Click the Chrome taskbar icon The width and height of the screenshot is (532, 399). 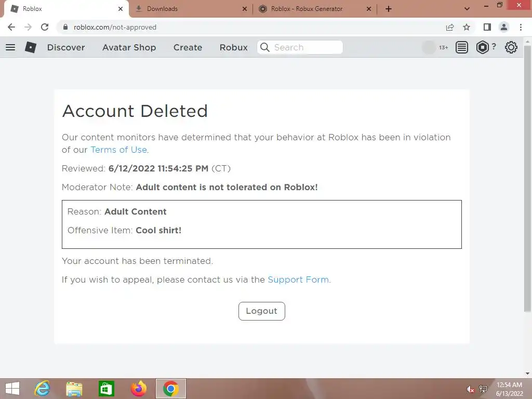pyautogui.click(x=170, y=389)
